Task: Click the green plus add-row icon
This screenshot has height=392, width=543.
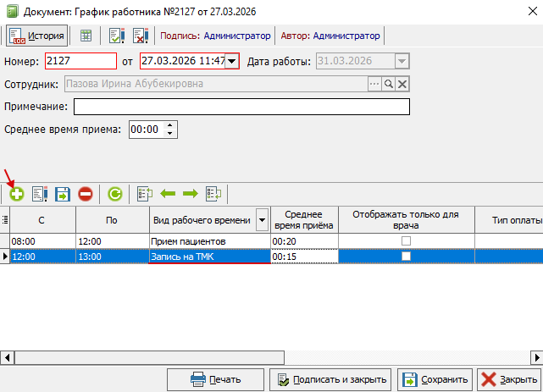Action: pyautogui.click(x=16, y=194)
